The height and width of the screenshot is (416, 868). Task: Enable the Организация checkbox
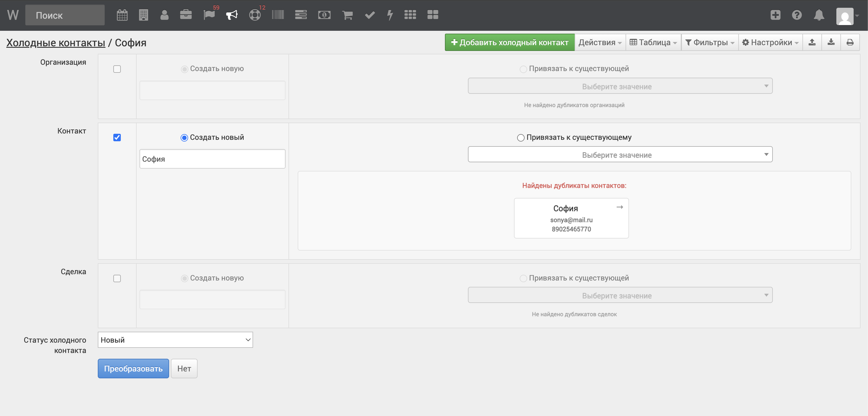117,69
